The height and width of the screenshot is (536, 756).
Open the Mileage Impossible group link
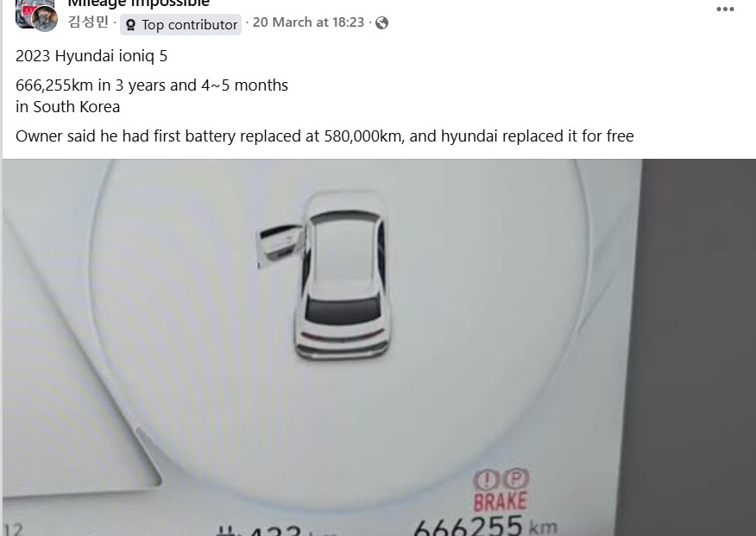[x=138, y=3]
